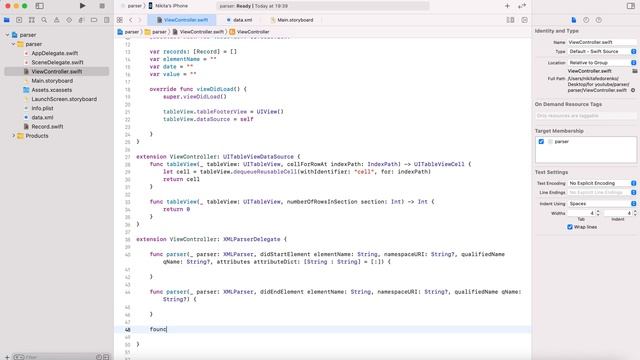Click the ViewController class breadcrumb
The height and width of the screenshot is (360, 640).
tap(249, 31)
